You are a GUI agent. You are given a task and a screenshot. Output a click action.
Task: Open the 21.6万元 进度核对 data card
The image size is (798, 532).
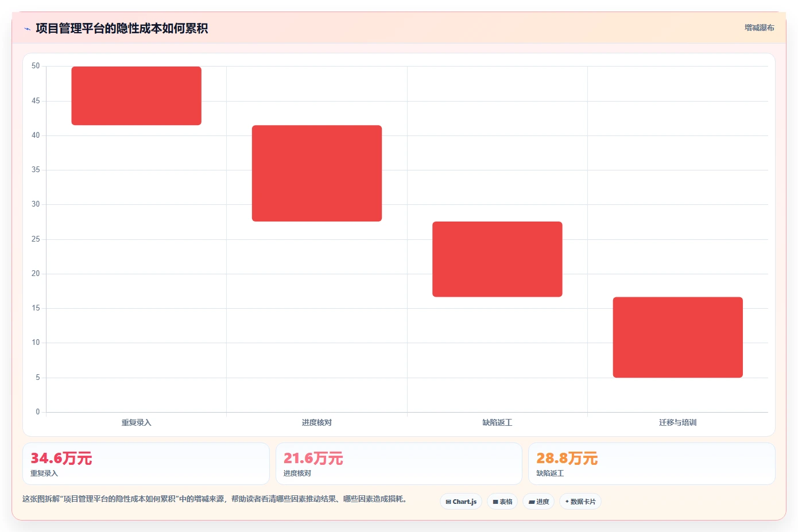pyautogui.click(x=399, y=464)
